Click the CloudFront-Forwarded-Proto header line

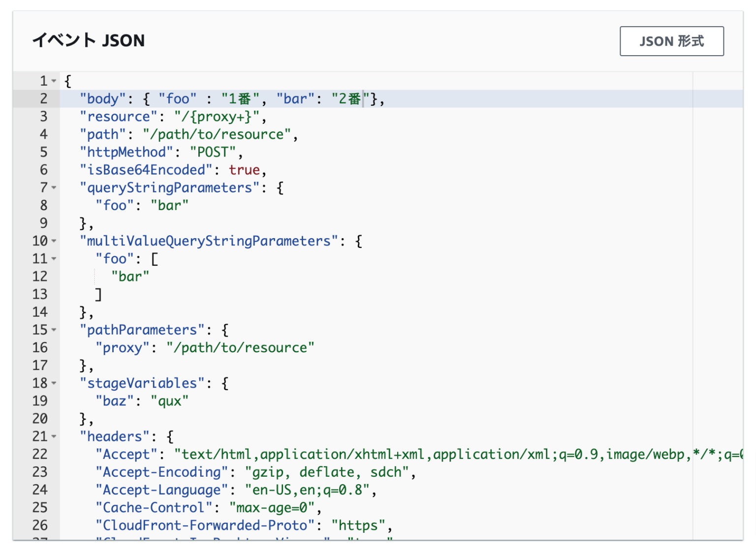[245, 525]
